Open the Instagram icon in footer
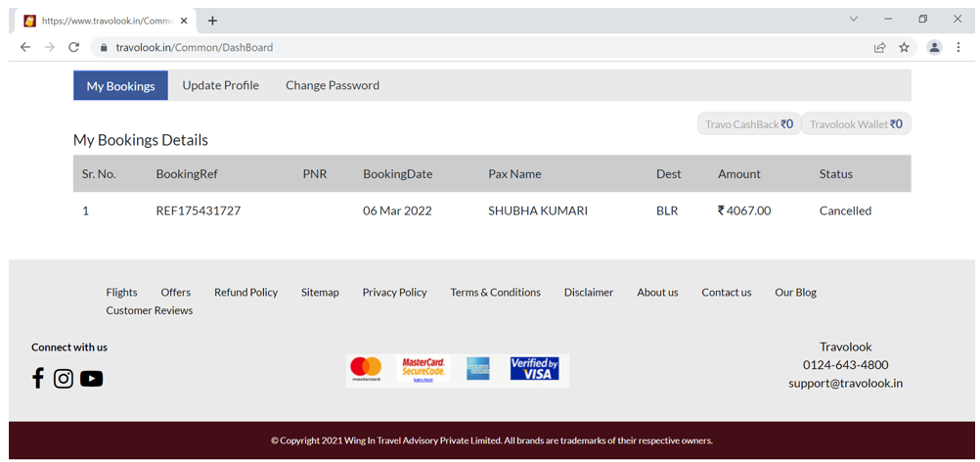Viewport: 980px width, 462px height. 64,378
